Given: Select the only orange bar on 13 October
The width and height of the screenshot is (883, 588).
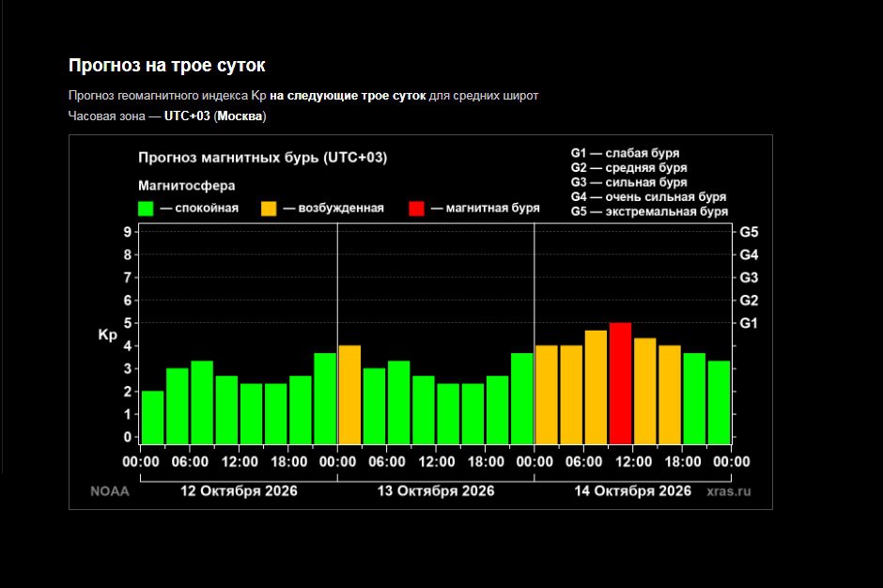Looking at the screenshot, I should (349, 395).
